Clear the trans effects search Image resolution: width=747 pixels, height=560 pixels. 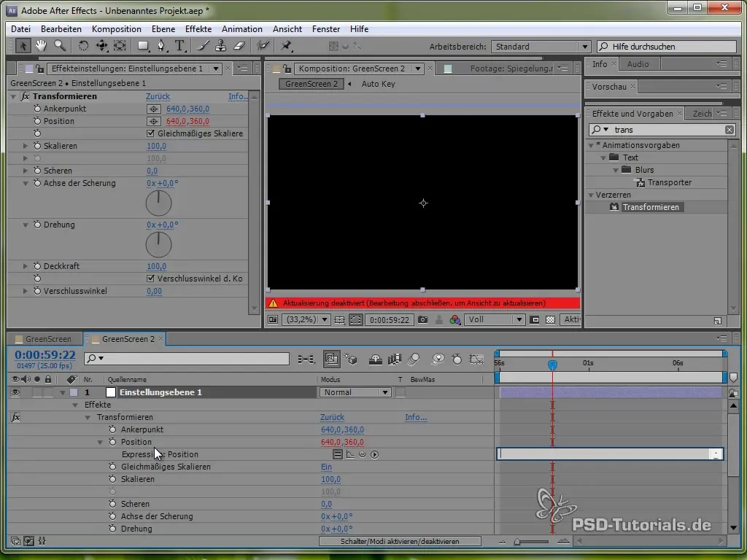coord(729,130)
